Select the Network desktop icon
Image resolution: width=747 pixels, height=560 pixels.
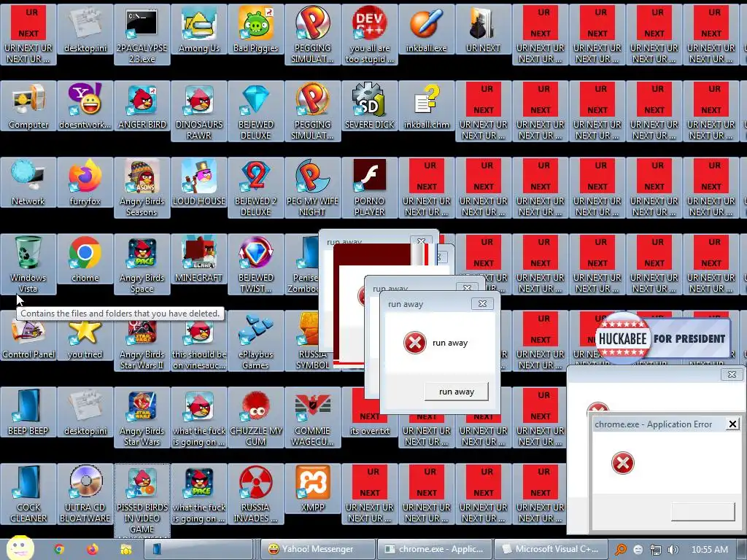[x=28, y=183]
